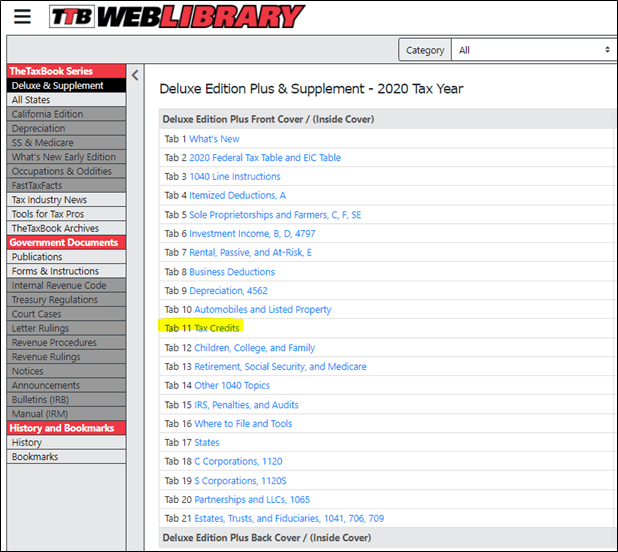618x552 pixels.
Task: Select Manual (IRM) item
Action: (66, 414)
